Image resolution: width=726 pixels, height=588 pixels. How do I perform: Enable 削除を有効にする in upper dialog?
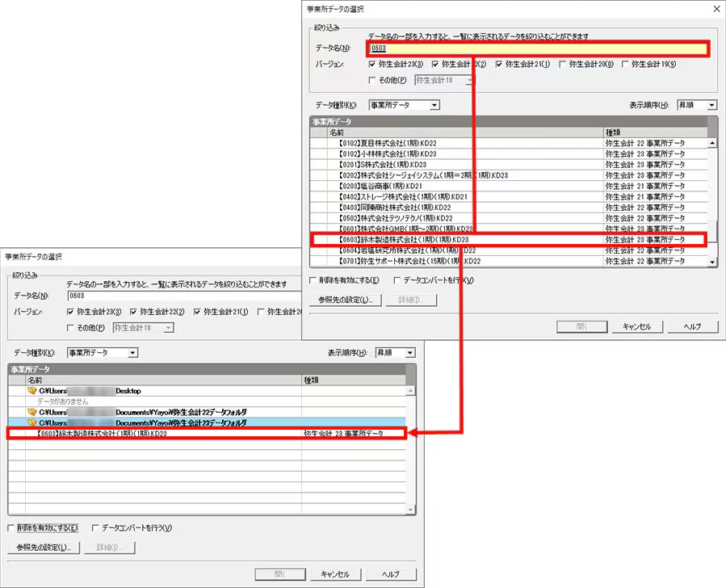click(313, 280)
